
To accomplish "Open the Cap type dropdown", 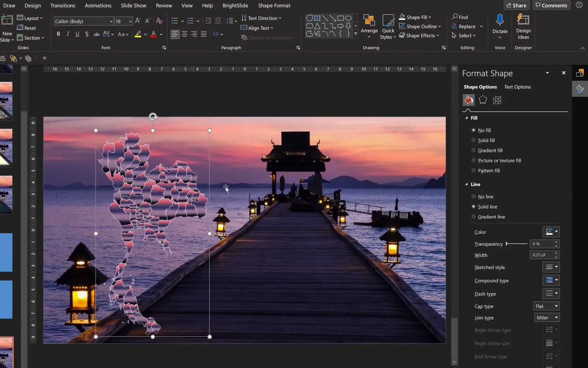I will pos(546,306).
